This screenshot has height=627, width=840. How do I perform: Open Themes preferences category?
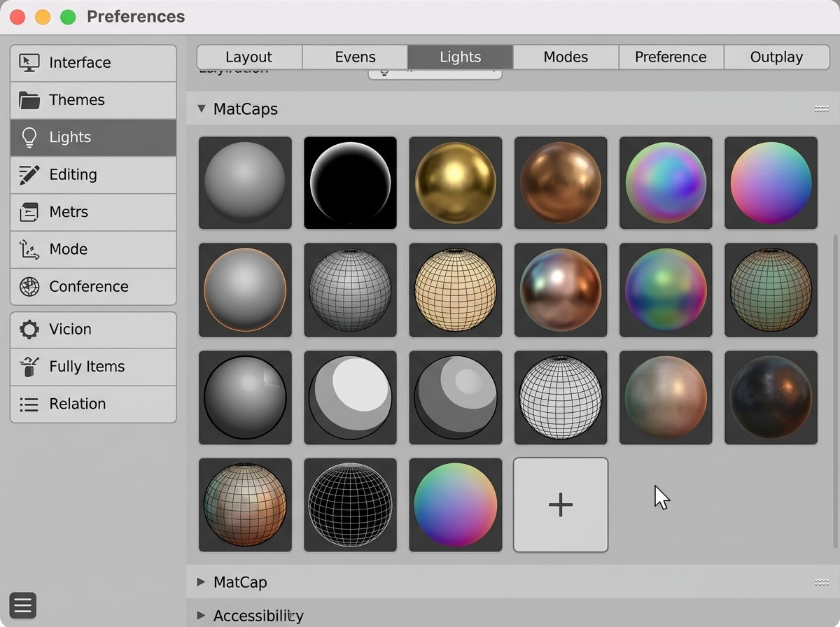tap(93, 100)
